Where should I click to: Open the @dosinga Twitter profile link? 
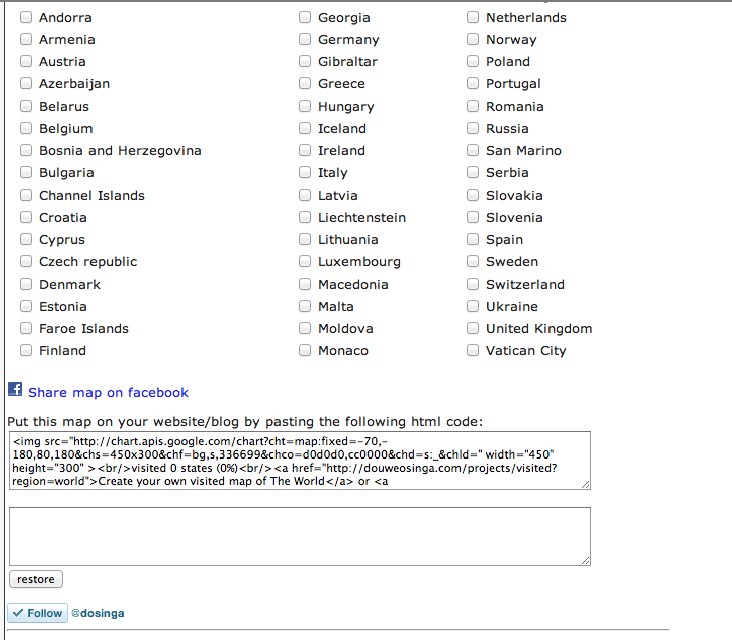tap(97, 613)
